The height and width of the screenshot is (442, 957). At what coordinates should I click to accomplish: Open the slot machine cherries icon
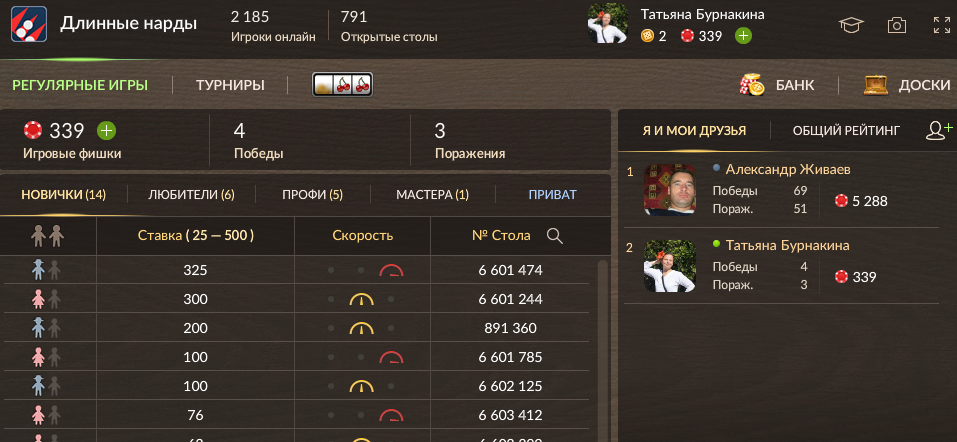pyautogui.click(x=342, y=85)
